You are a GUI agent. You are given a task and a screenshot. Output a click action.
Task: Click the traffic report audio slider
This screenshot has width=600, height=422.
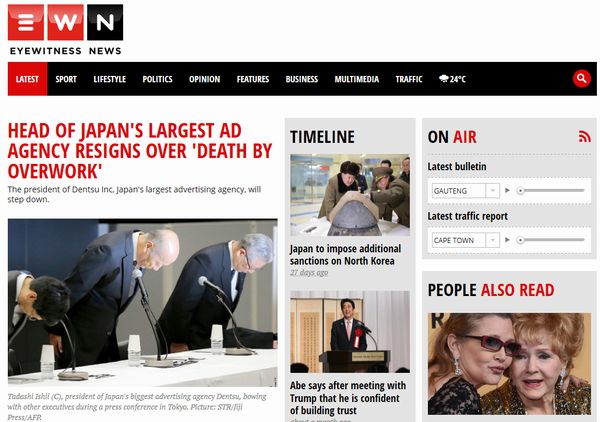pyautogui.click(x=550, y=240)
